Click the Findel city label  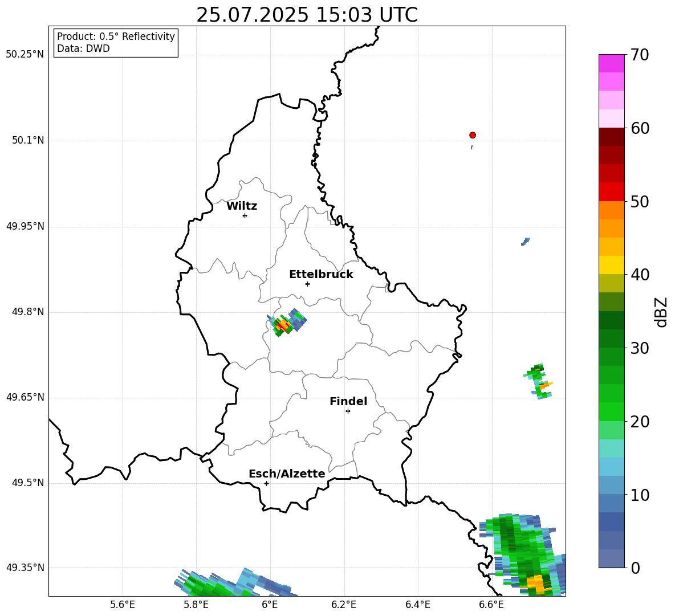click(x=348, y=401)
